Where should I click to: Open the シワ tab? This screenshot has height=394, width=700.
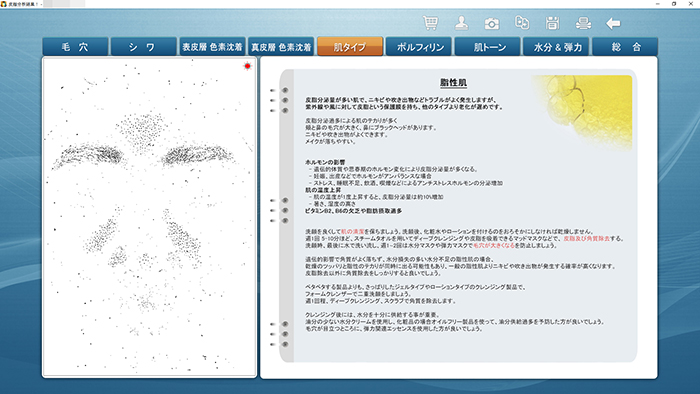[143, 47]
